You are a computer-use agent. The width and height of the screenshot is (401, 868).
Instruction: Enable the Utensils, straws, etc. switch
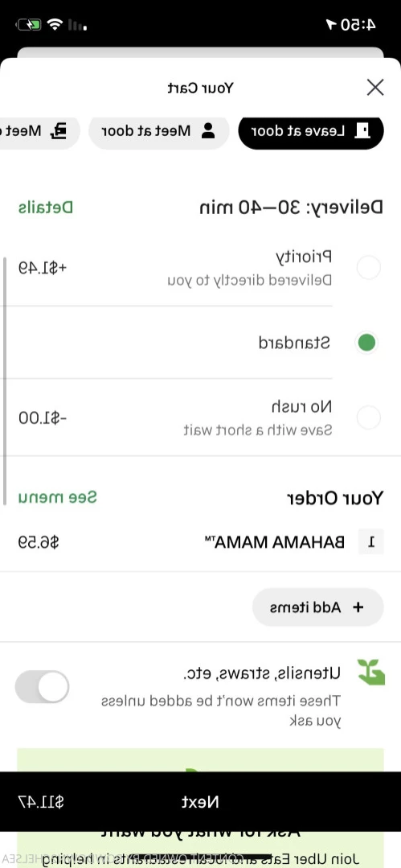click(42, 687)
